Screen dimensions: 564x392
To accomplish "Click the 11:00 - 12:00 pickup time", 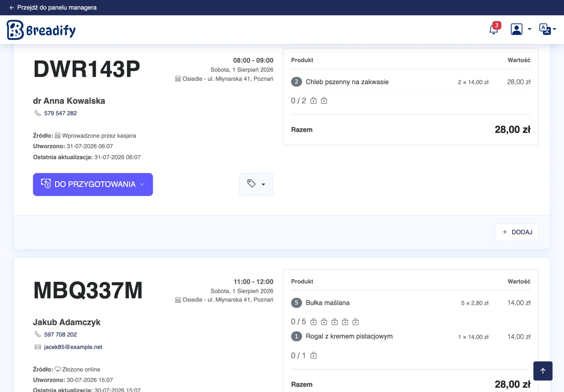I will 253,282.
